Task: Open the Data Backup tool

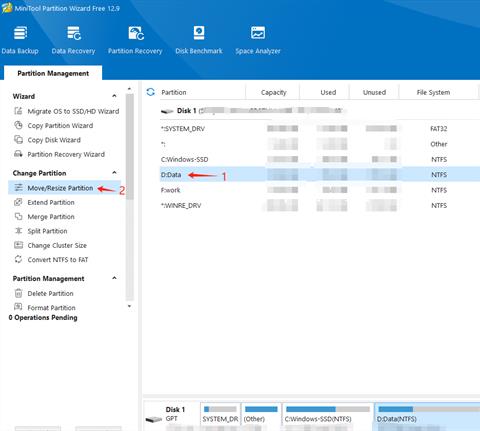Action: pyautogui.click(x=20, y=40)
